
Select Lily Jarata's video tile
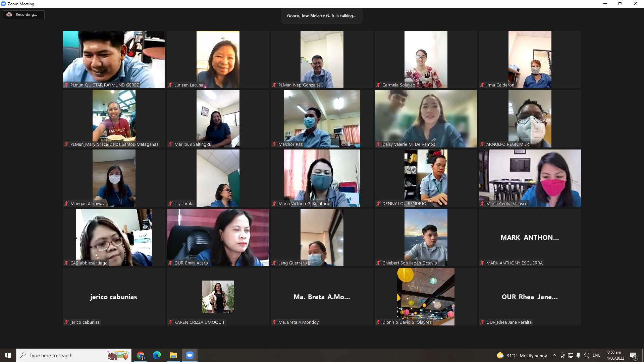point(218,178)
